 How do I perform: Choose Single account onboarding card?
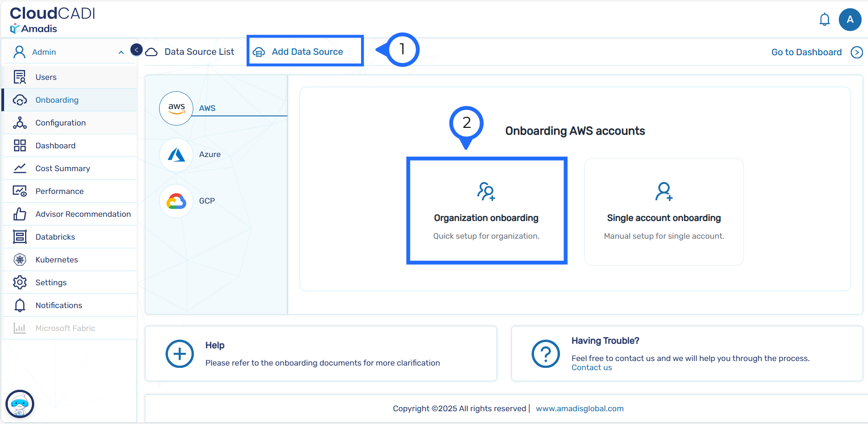pos(664,212)
